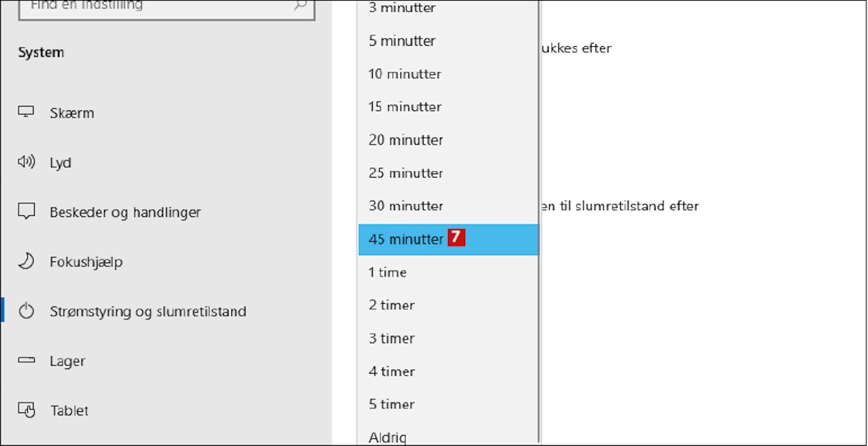
Task: Choose the 2 timer option
Action: tap(448, 305)
